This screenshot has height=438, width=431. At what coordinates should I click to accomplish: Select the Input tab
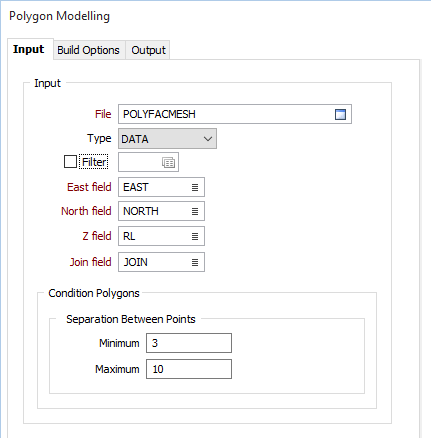pyautogui.click(x=29, y=49)
